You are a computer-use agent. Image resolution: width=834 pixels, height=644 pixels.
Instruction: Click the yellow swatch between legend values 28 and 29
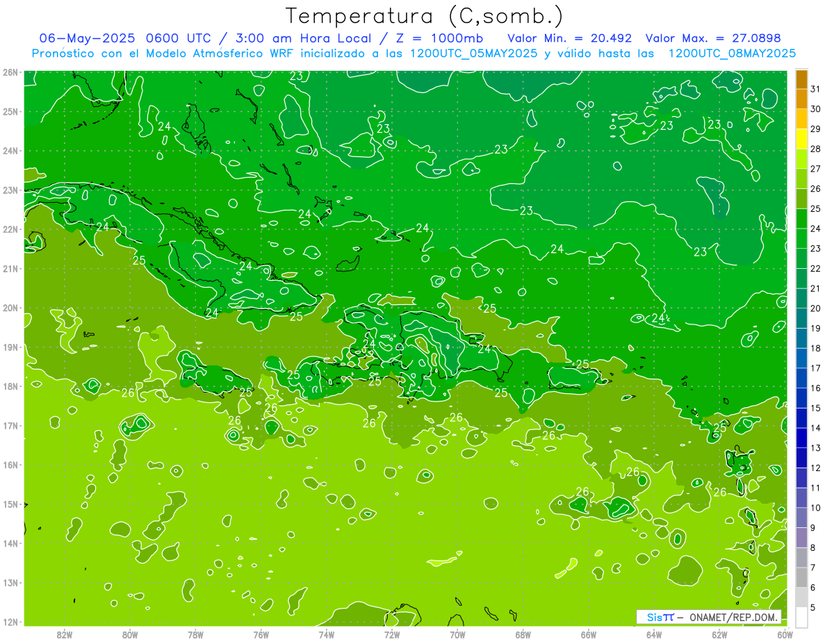pyautogui.click(x=801, y=139)
